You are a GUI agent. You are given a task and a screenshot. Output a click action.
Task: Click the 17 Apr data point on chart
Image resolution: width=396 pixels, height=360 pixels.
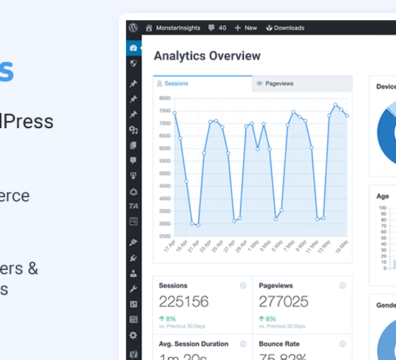pyautogui.click(x=174, y=113)
